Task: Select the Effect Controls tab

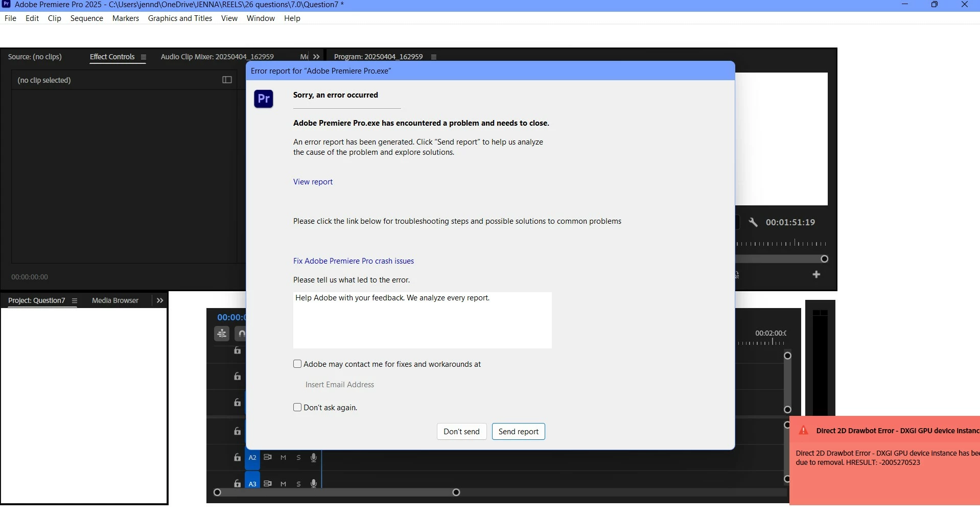Action: click(112, 57)
